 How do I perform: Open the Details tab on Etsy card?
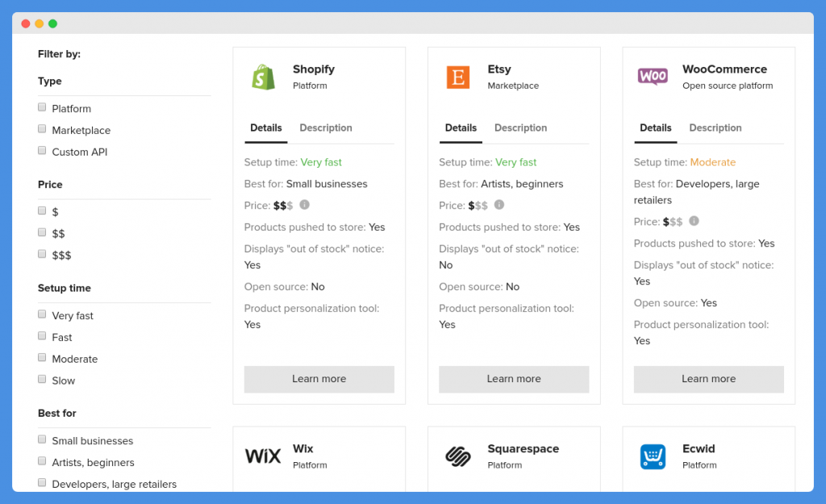coord(461,128)
